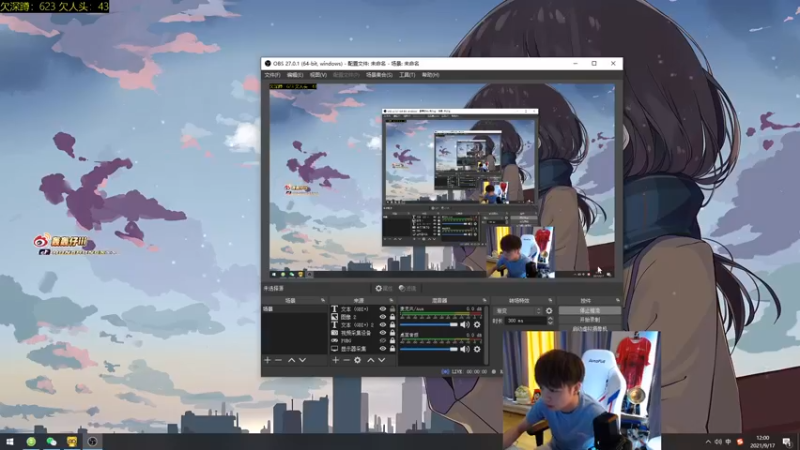Toggle visibility of Image 2 source
This screenshot has width=800, height=450.
[383, 317]
